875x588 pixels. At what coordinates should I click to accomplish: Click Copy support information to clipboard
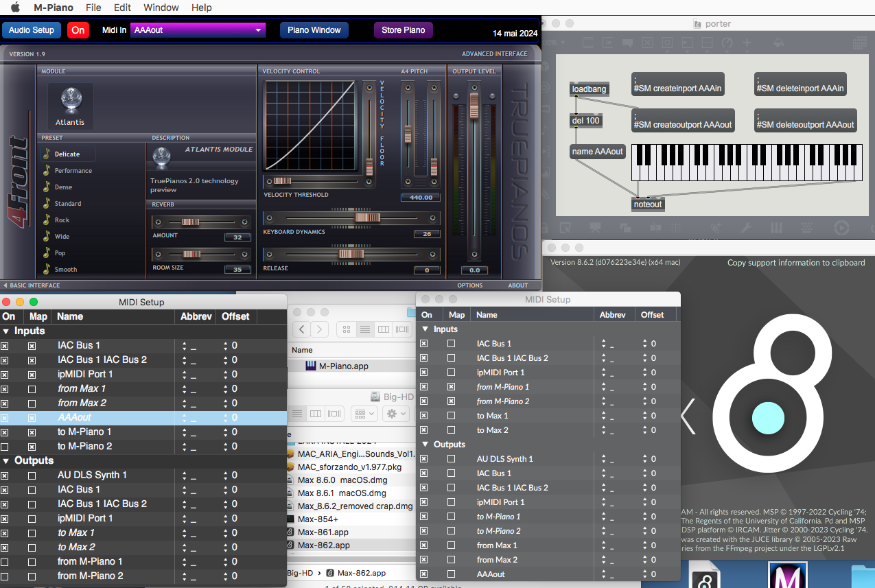tap(796, 263)
